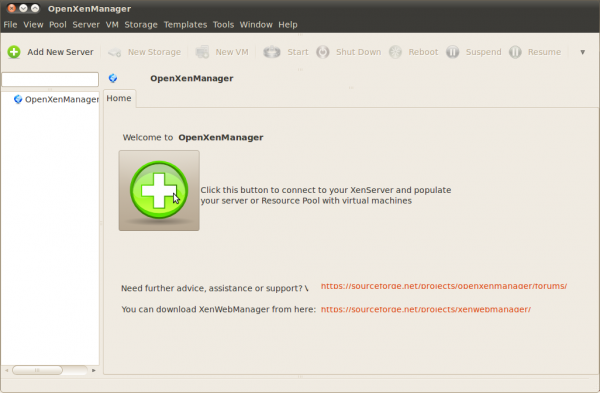Open the xenwebmanager sourceforge link
The image size is (600, 393).
click(x=426, y=309)
